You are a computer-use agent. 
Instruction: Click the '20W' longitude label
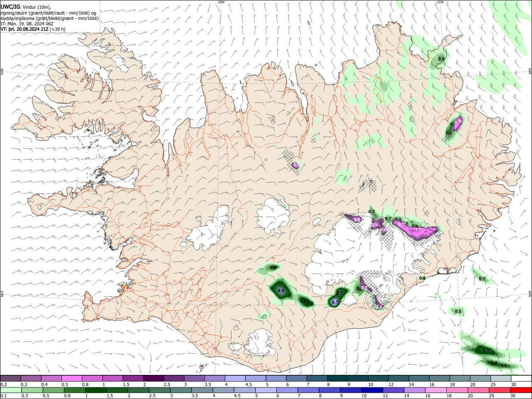(222, 2)
